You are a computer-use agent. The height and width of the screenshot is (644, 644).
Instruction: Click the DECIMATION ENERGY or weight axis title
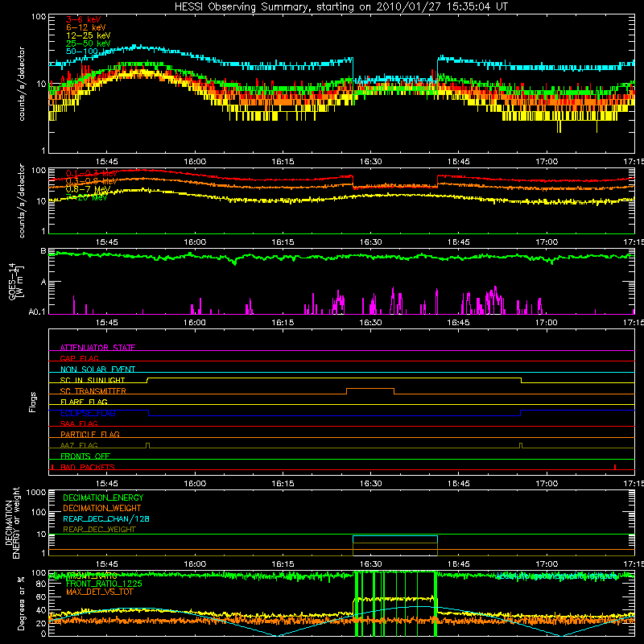tap(12, 522)
